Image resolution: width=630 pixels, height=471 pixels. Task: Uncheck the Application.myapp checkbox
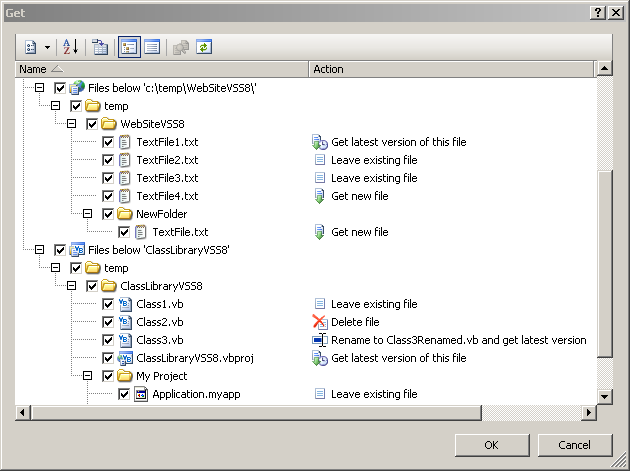(124, 394)
